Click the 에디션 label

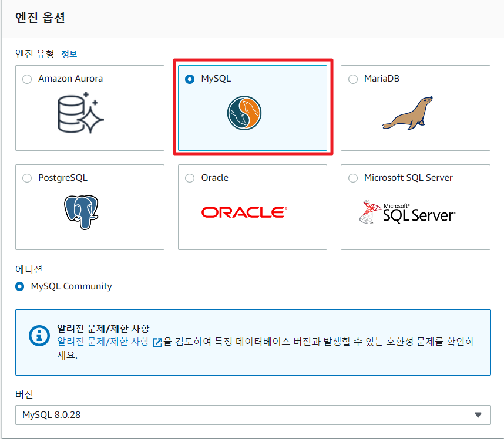tap(29, 269)
